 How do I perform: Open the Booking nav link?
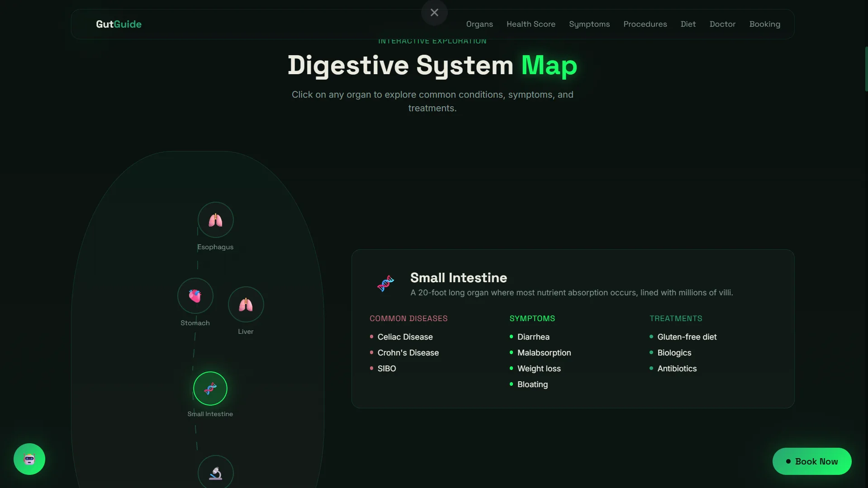click(x=764, y=24)
